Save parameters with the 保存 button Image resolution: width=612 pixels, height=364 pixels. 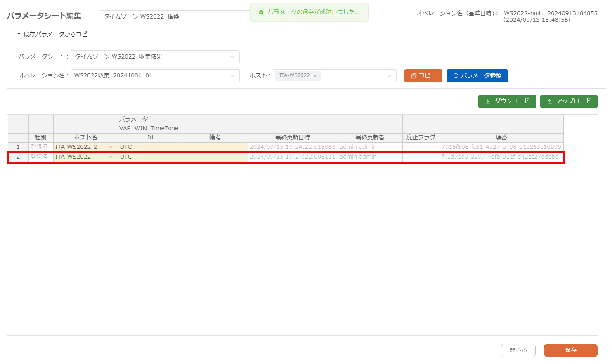pyautogui.click(x=570, y=350)
